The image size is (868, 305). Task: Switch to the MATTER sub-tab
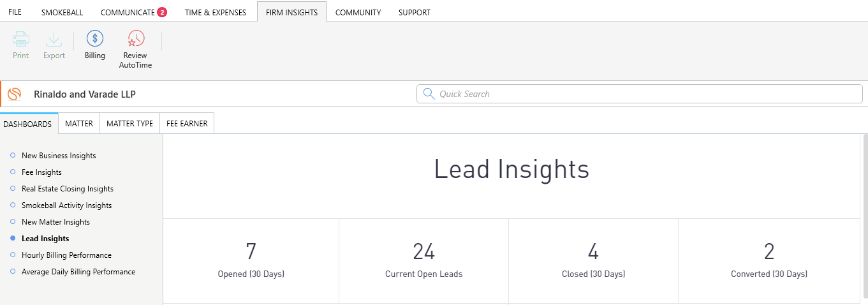tap(79, 124)
